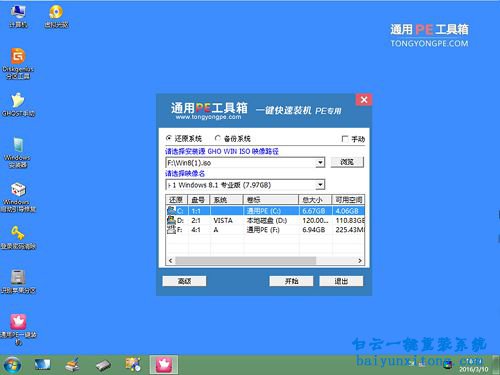Select the F: 4:1 partition row
The width and height of the screenshot is (500, 375).
click(x=265, y=230)
